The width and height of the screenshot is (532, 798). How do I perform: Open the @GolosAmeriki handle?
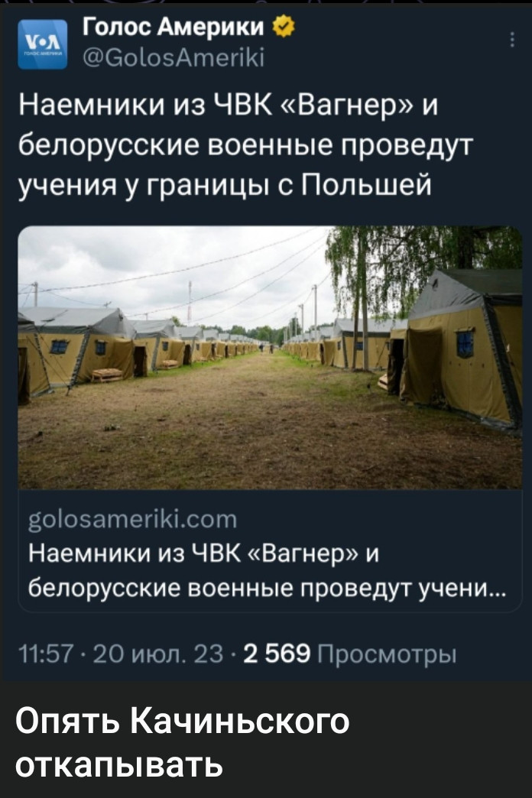pyautogui.click(x=173, y=57)
